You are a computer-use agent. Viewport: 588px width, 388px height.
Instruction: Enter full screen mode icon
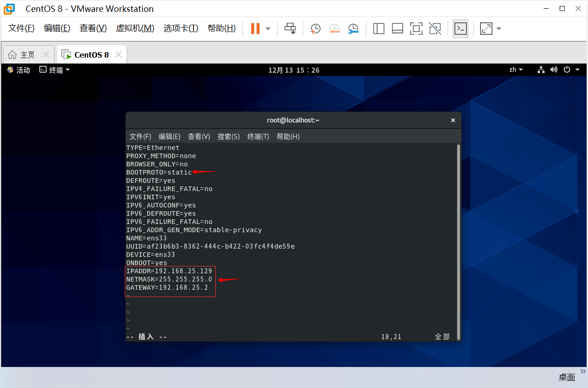coord(416,29)
